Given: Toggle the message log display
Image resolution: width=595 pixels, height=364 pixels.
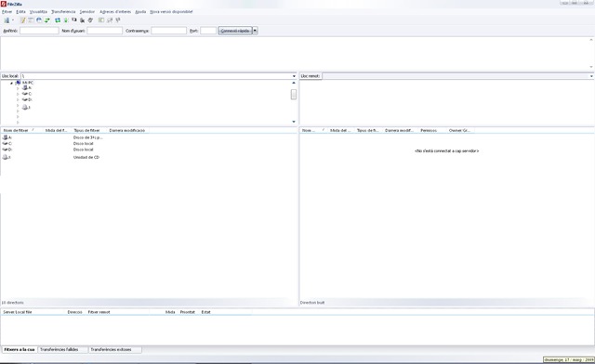Looking at the screenshot, I should click(x=22, y=20).
